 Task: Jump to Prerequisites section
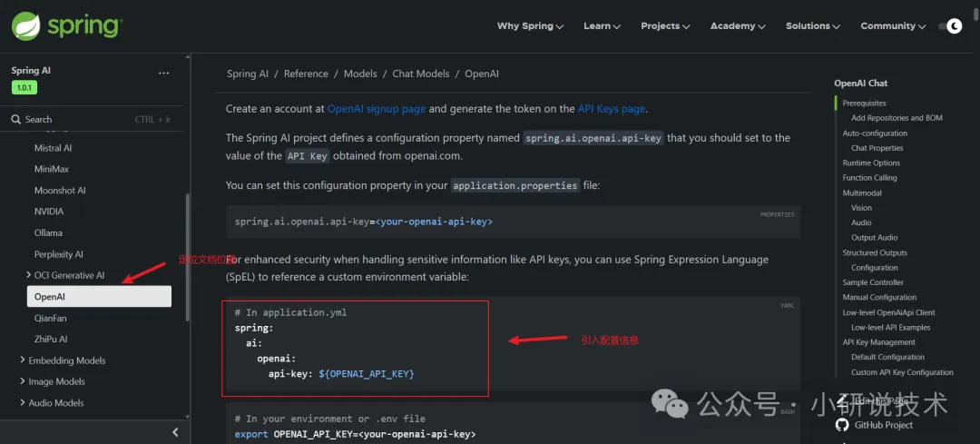pos(865,104)
